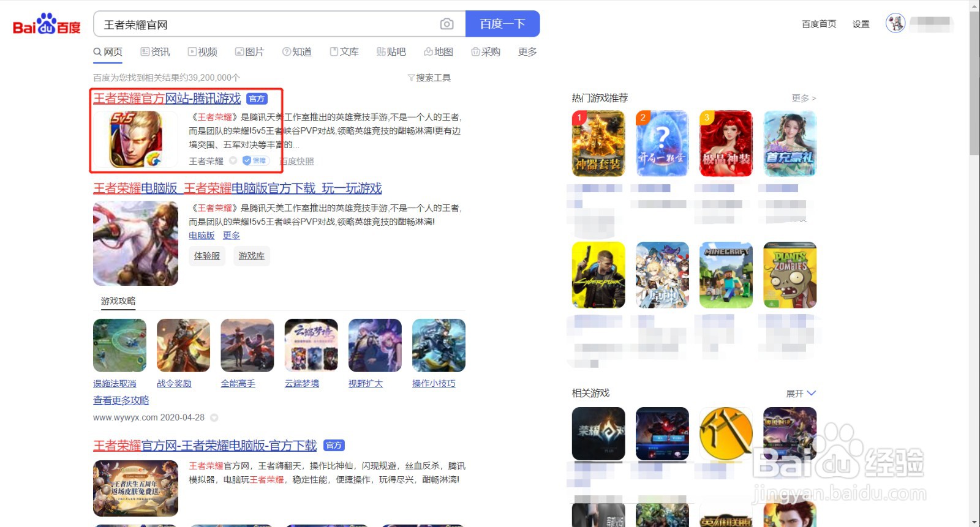Click the page vertical scrollbar thumb
Image resolution: width=980 pixels, height=527 pixels.
pyautogui.click(x=974, y=83)
